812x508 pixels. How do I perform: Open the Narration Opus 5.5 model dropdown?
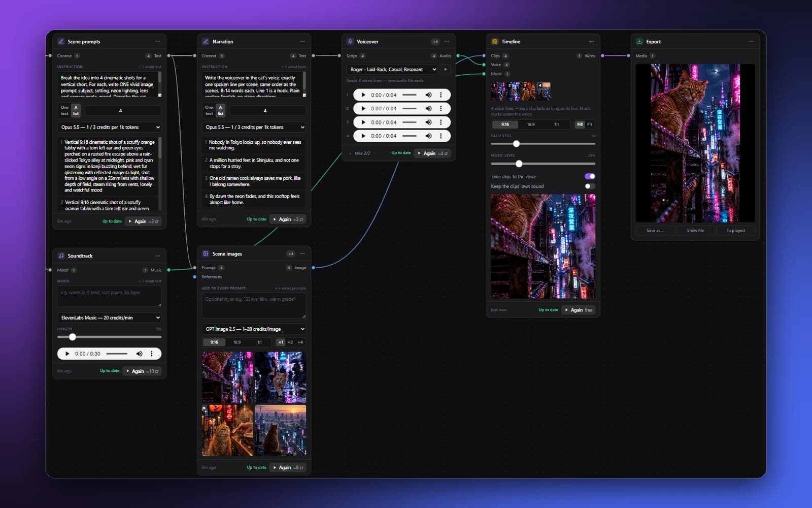click(254, 128)
